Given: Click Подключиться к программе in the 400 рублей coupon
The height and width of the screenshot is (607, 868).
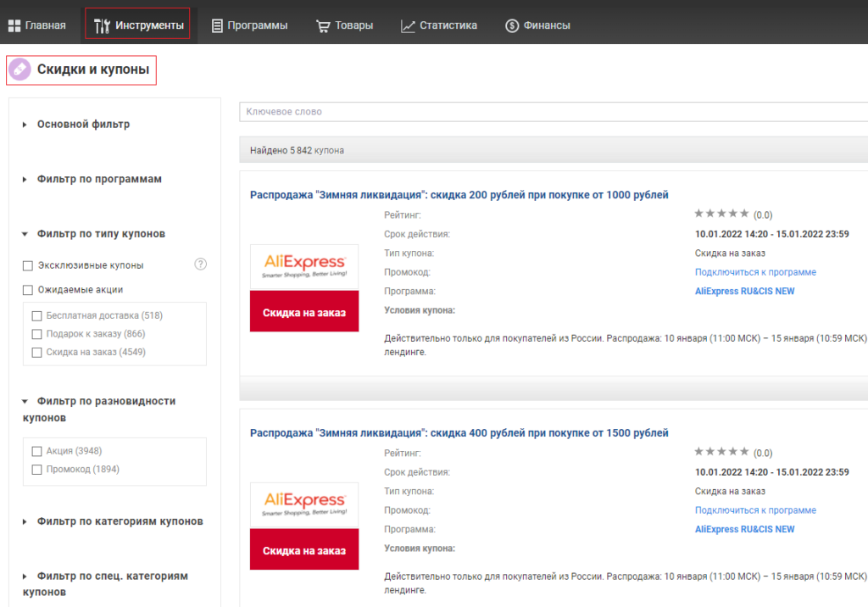Looking at the screenshot, I should tap(755, 510).
